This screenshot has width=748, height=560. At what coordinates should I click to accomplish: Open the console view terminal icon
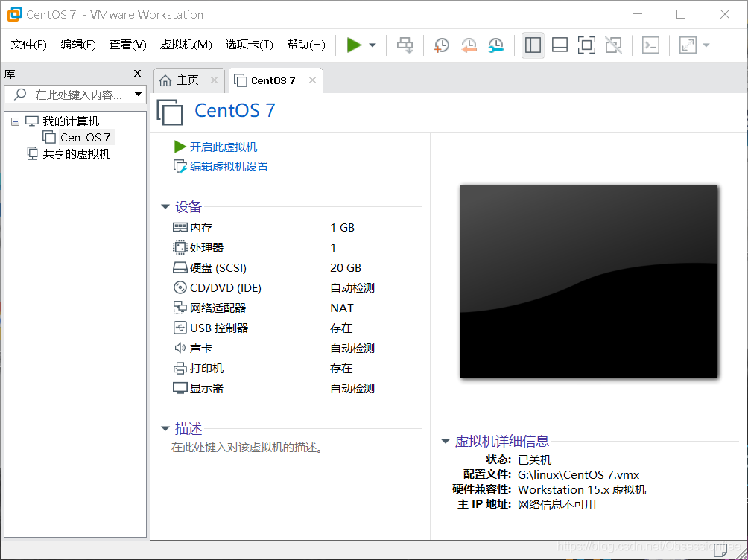pyautogui.click(x=650, y=45)
